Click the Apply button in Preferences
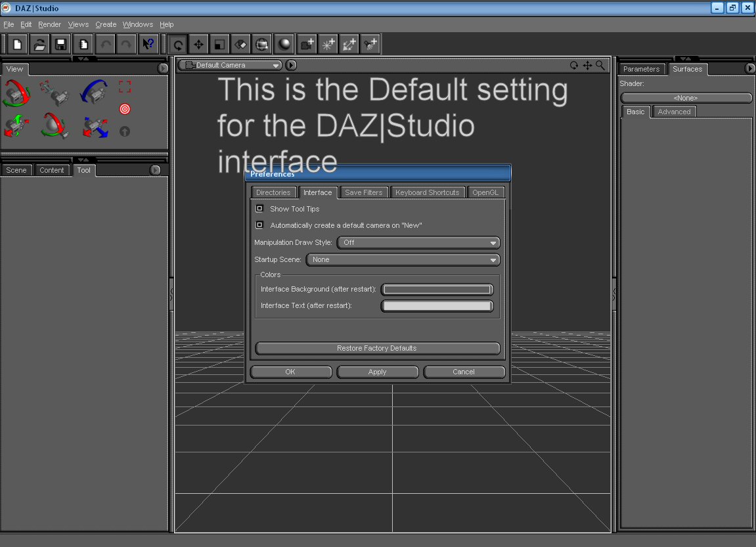756x547 pixels. click(x=377, y=372)
